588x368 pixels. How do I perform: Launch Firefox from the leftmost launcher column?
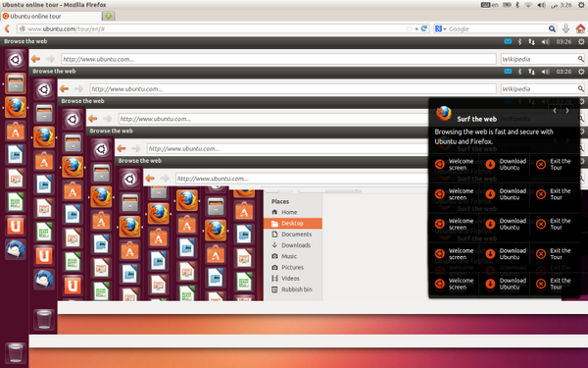point(16,107)
